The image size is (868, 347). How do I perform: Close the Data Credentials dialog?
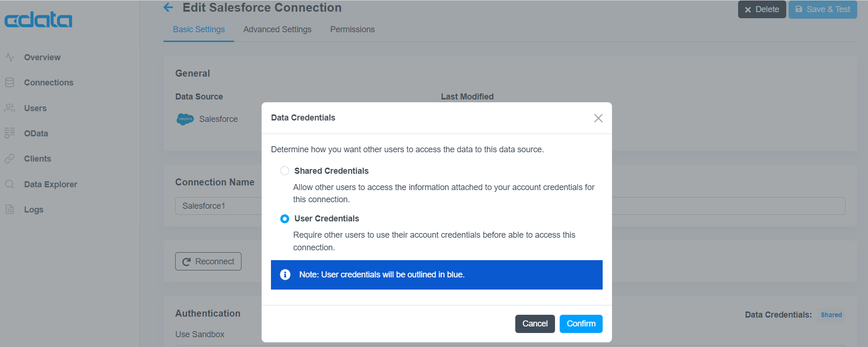pos(598,118)
